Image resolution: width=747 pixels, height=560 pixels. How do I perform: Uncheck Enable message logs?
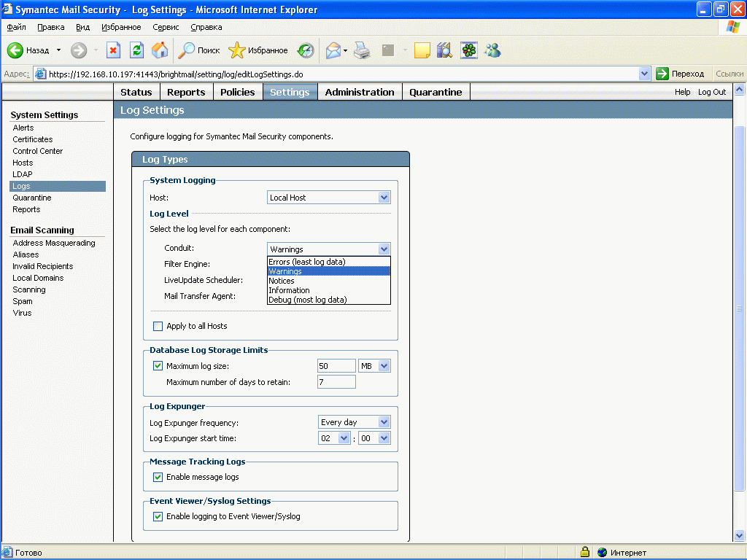pos(158,477)
